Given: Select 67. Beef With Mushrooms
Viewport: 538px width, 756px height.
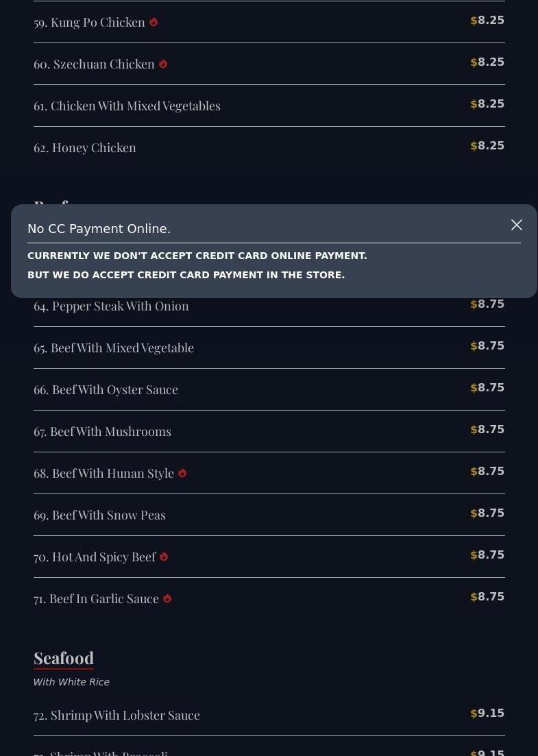Looking at the screenshot, I should [102, 432].
